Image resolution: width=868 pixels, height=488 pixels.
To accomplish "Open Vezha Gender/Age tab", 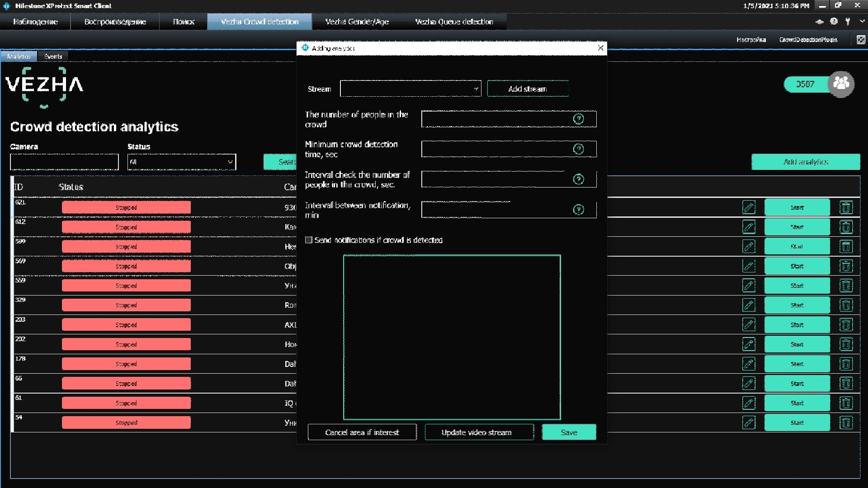I will point(357,22).
